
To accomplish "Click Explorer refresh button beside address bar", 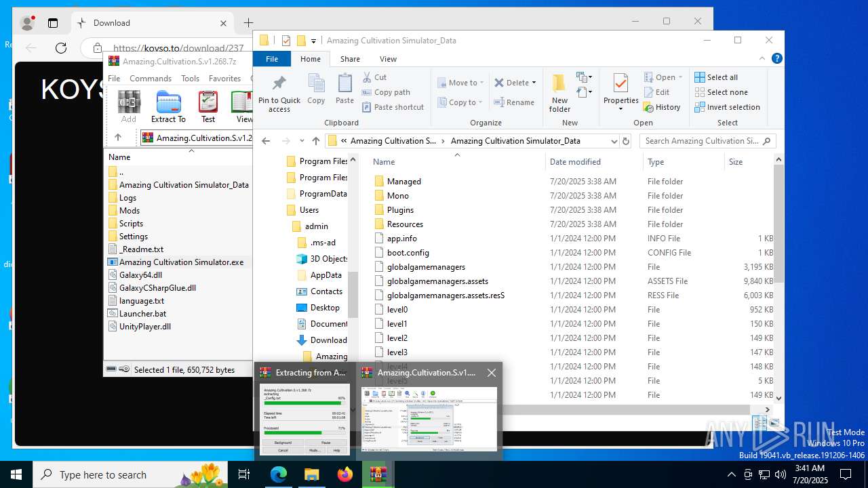I will (x=626, y=141).
